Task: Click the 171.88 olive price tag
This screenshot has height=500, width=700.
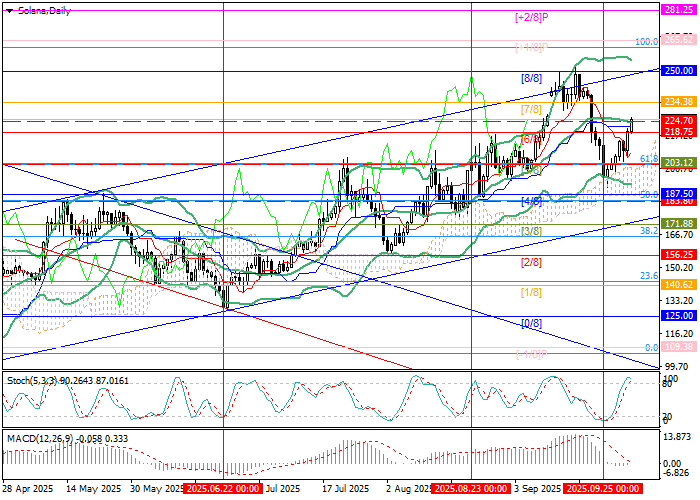Action: [679, 224]
